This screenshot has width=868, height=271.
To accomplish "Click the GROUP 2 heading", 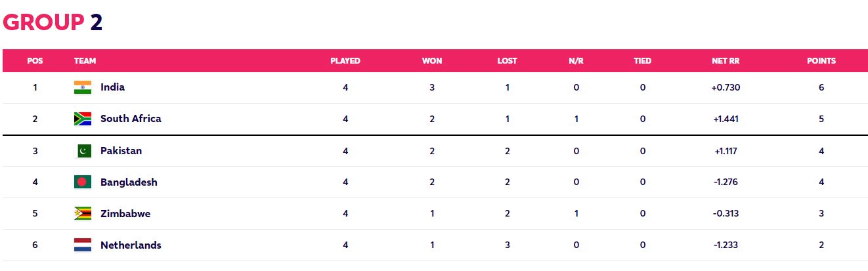I will point(53,22).
